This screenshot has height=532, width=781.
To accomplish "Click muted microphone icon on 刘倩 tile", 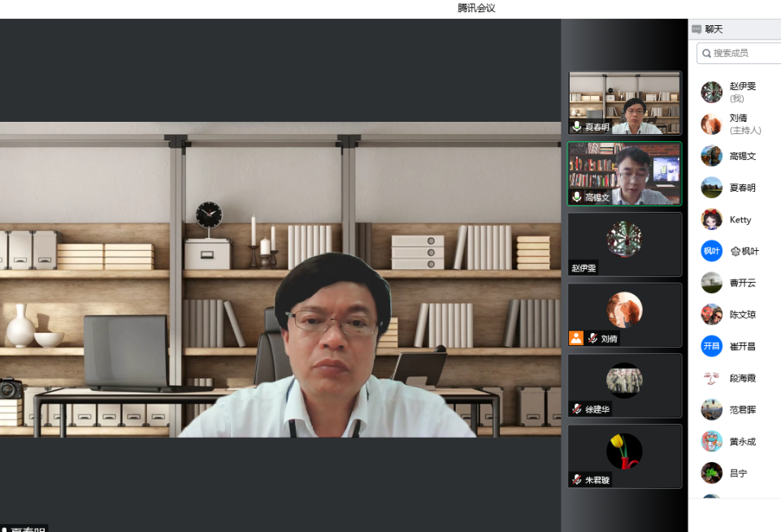I will [592, 339].
